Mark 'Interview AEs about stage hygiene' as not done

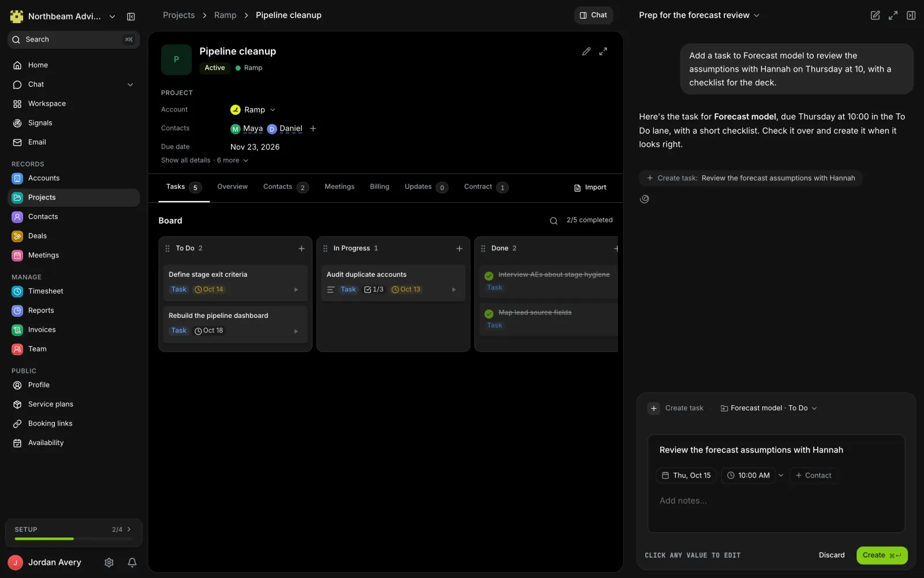point(489,276)
